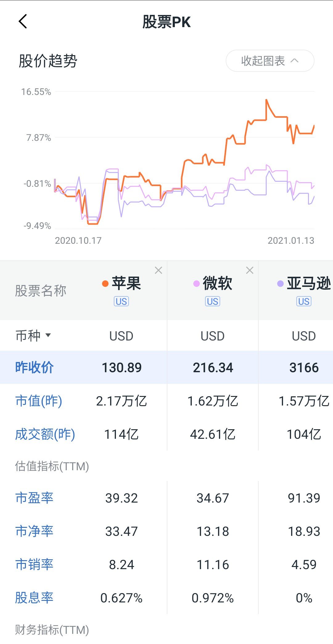The width and height of the screenshot is (333, 644).
Task: Open the 股息率 metric
Action: 34,598
